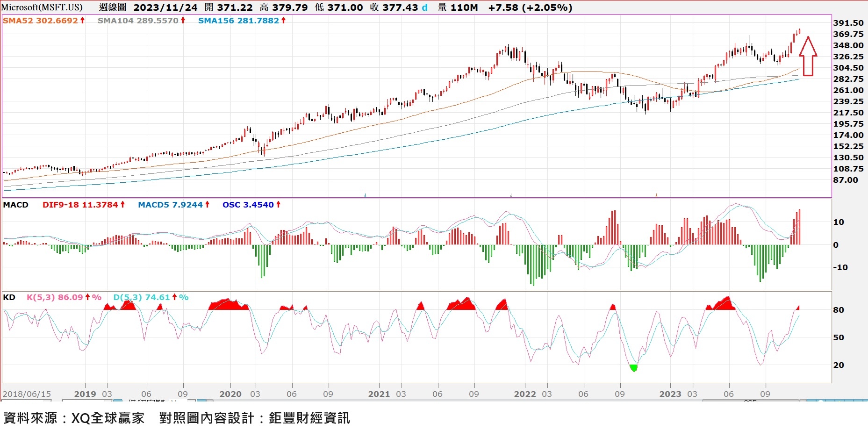Click the low price 低 371.00
The height and width of the screenshot is (430, 868).
coord(339,7)
